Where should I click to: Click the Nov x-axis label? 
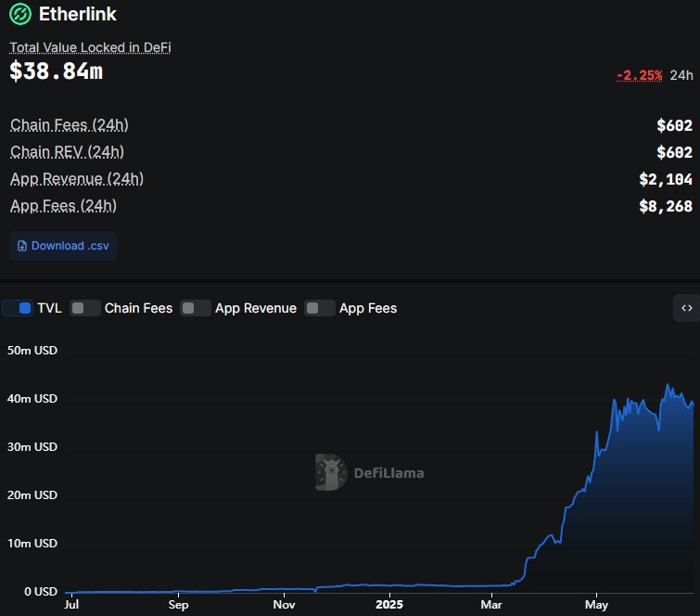[x=284, y=604]
